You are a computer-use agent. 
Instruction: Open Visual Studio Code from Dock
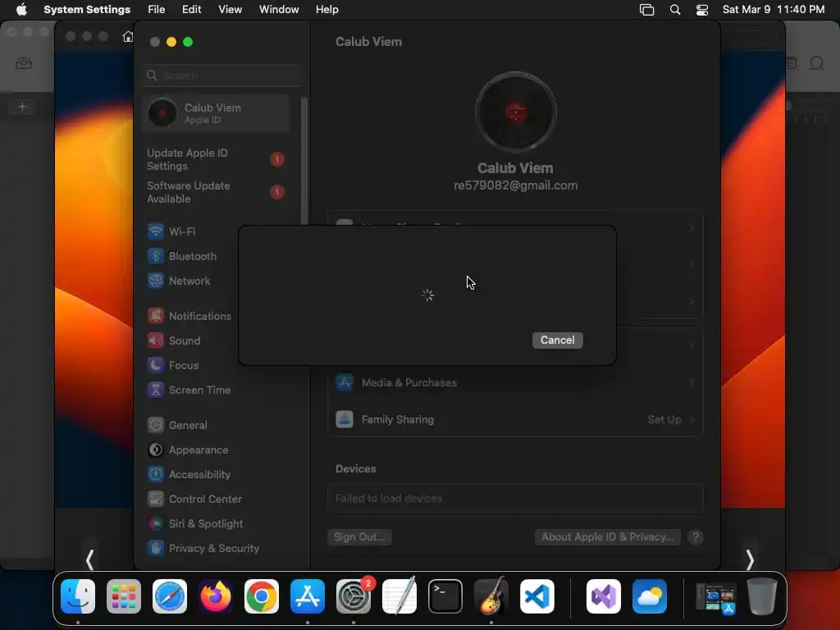537,596
